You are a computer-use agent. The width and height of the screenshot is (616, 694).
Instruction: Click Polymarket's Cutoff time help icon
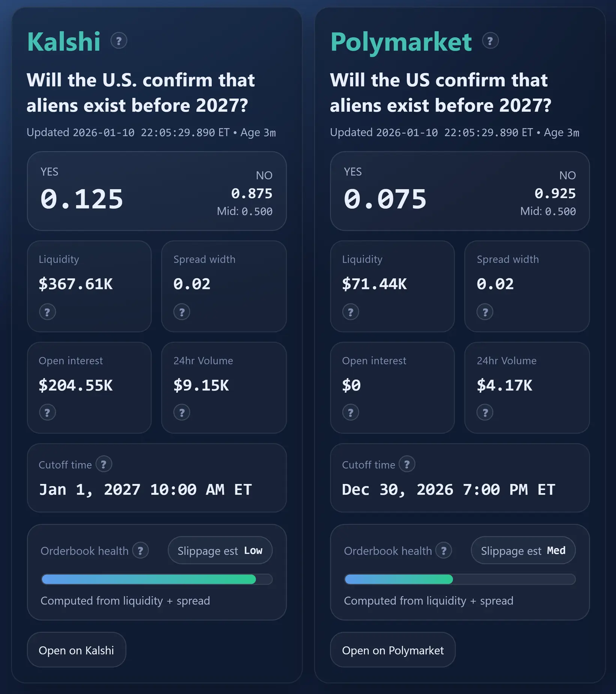click(408, 464)
